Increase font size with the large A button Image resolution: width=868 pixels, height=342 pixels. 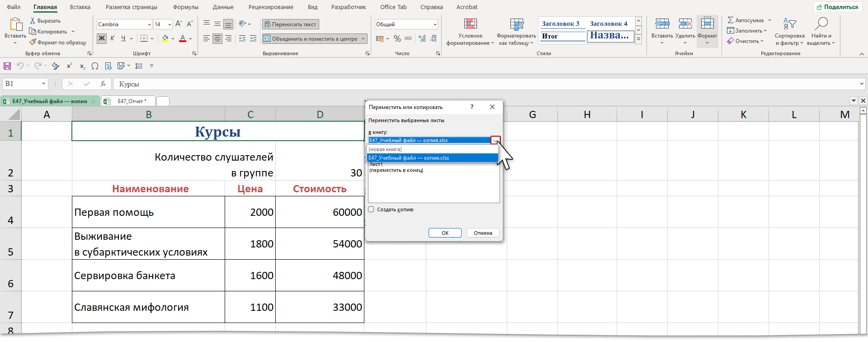(179, 24)
